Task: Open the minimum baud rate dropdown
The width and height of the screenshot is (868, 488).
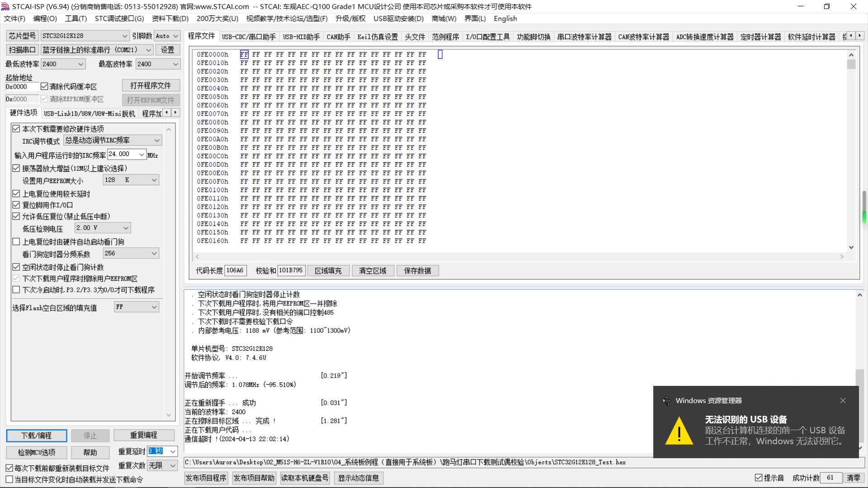Action: [81, 64]
